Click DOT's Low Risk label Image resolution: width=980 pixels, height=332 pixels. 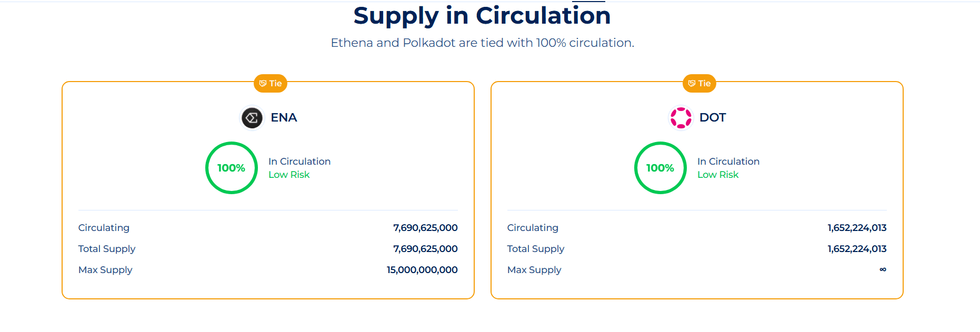[718, 175]
